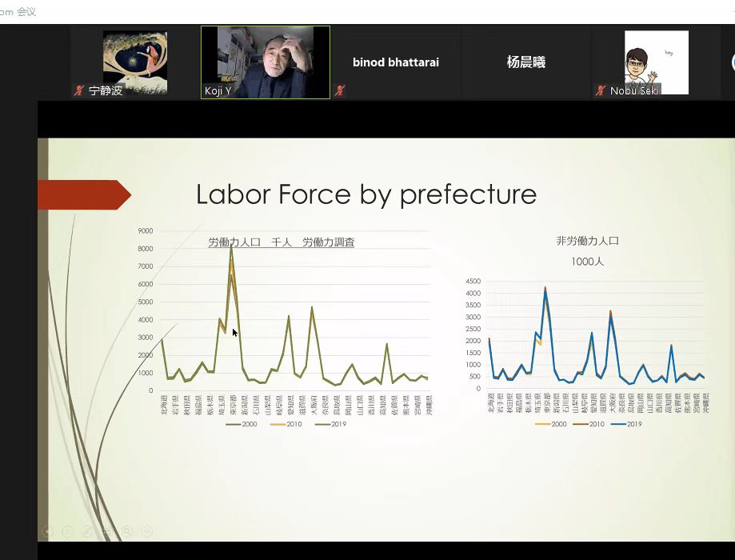Open the pen and laser pointer tools
735x560 pixels.
(88, 531)
